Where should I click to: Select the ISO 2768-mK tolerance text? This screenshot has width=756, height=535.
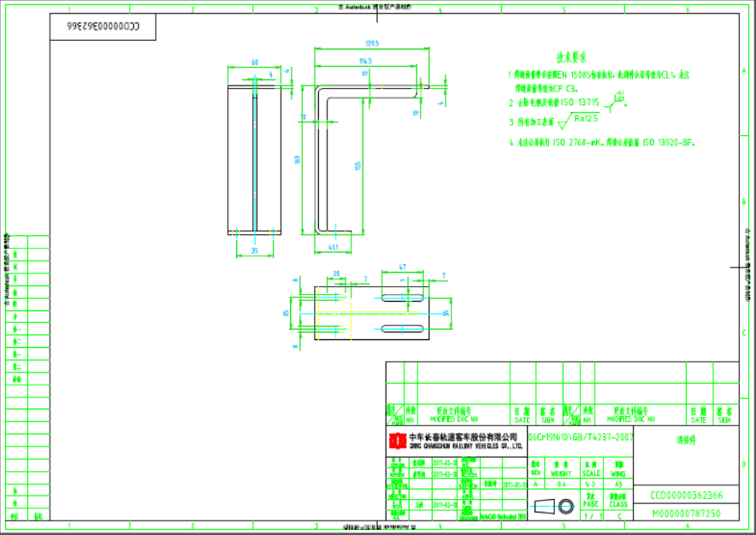579,143
